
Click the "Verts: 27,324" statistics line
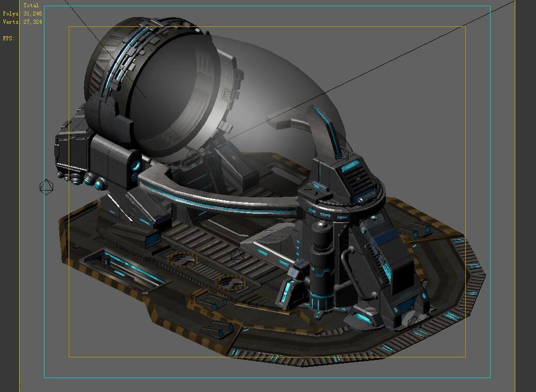(23, 22)
